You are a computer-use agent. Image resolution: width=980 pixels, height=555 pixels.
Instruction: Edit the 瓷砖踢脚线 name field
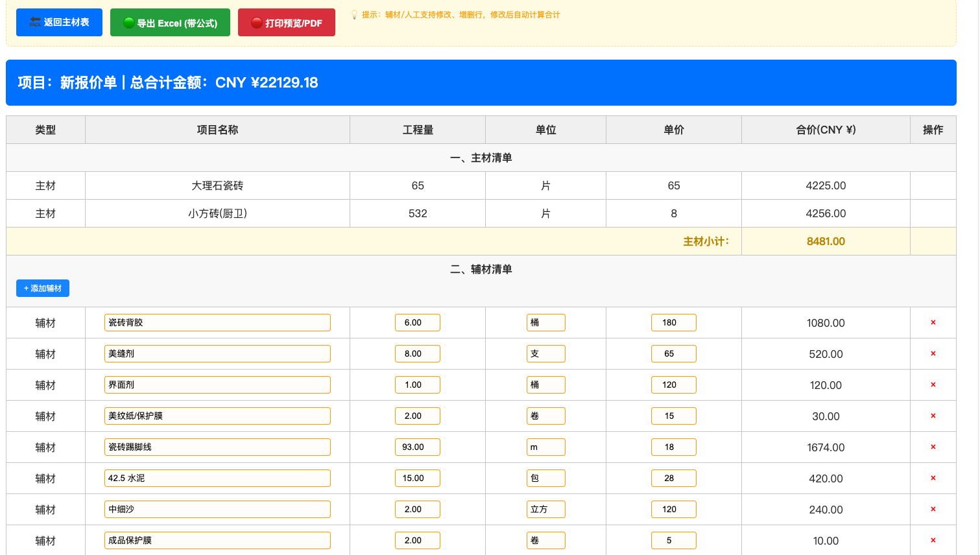(217, 447)
